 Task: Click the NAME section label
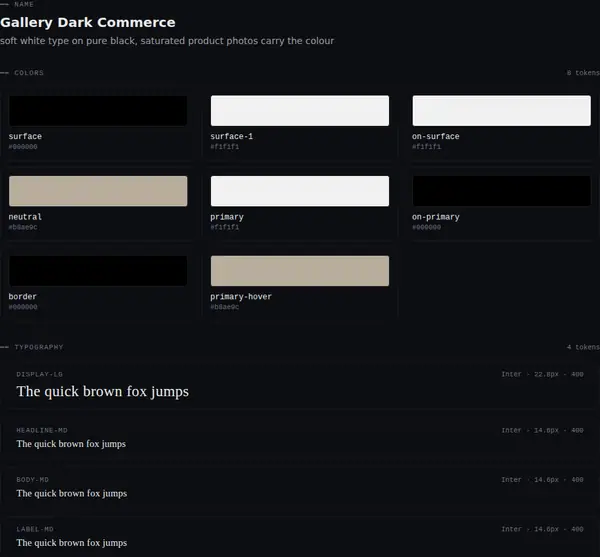click(24, 4)
